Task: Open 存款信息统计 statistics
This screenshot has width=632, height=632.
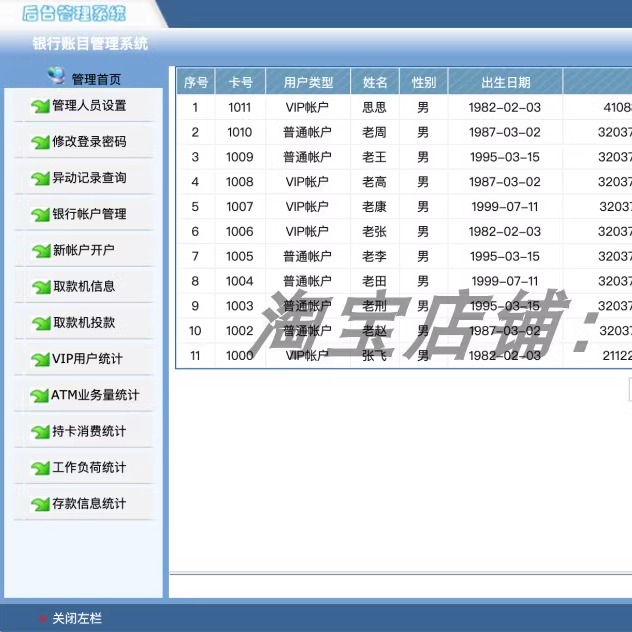Action: click(89, 503)
